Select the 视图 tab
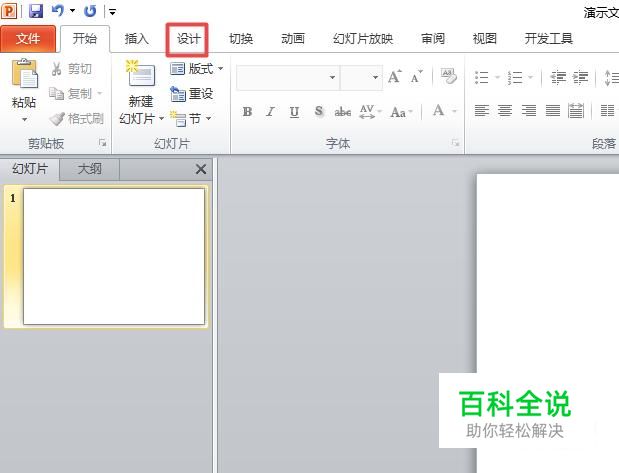This screenshot has width=619, height=473. [484, 39]
